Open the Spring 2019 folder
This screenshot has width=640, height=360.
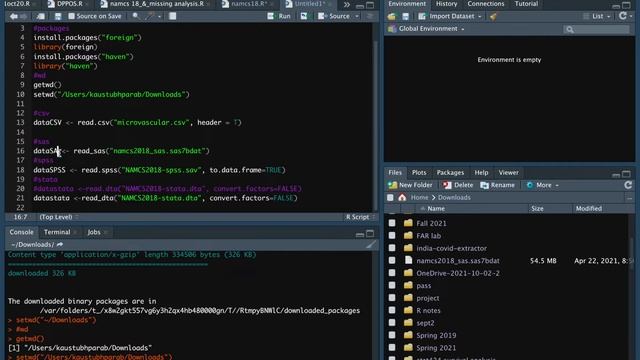pos(436,335)
